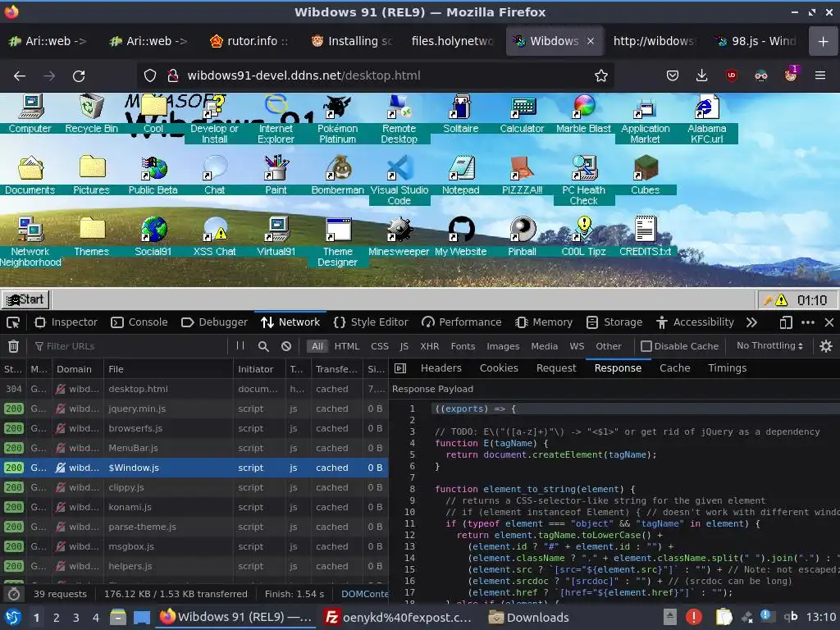
Task: Open the Notepad shortcut
Action: (x=461, y=175)
